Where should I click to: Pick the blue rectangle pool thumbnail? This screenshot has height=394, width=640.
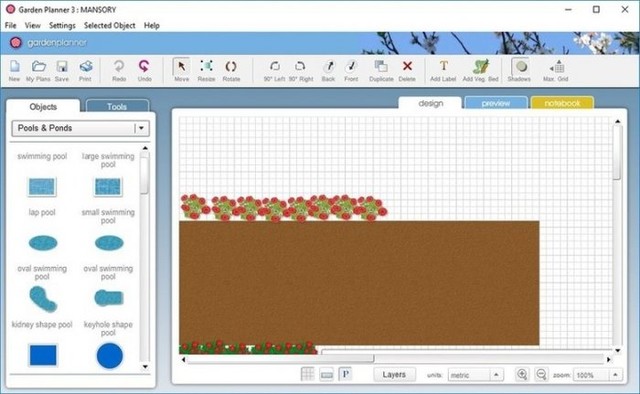click(x=43, y=355)
